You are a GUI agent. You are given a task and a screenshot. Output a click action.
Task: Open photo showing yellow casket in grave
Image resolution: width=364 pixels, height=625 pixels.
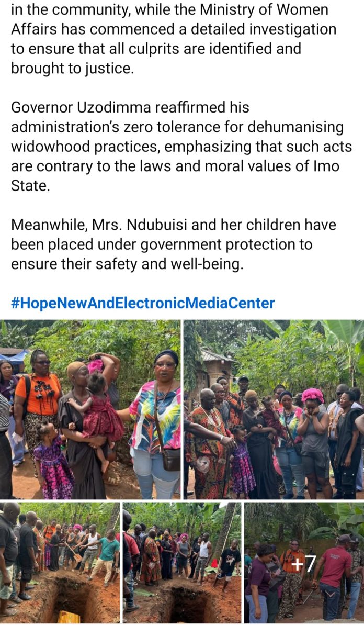60,563
